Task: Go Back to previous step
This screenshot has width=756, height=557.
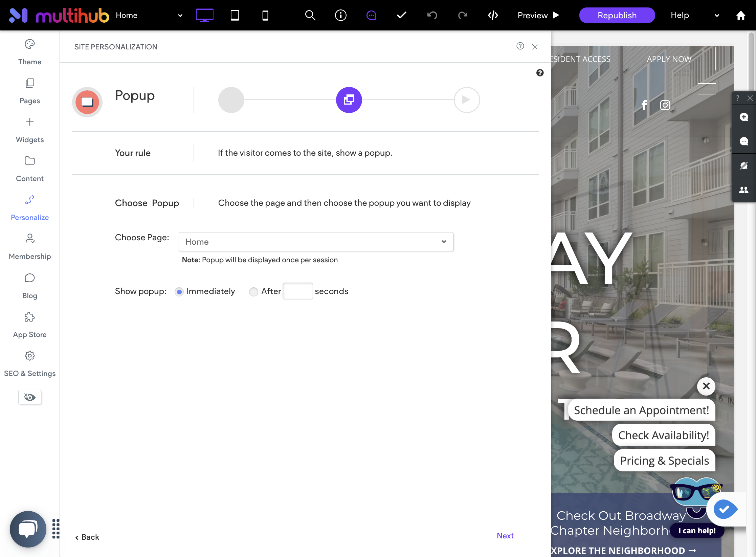Action: pos(87,537)
